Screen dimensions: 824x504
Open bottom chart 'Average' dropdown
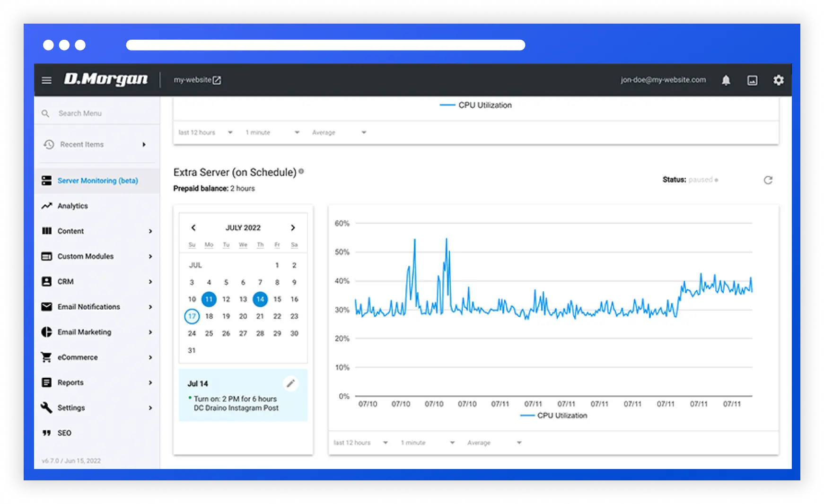(x=494, y=443)
